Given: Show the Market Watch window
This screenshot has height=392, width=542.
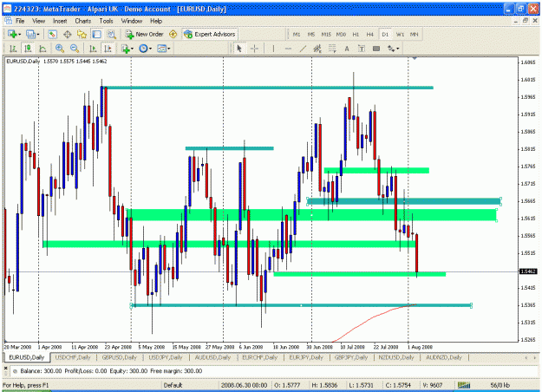Looking at the screenshot, I should pyautogui.click(x=52, y=34).
